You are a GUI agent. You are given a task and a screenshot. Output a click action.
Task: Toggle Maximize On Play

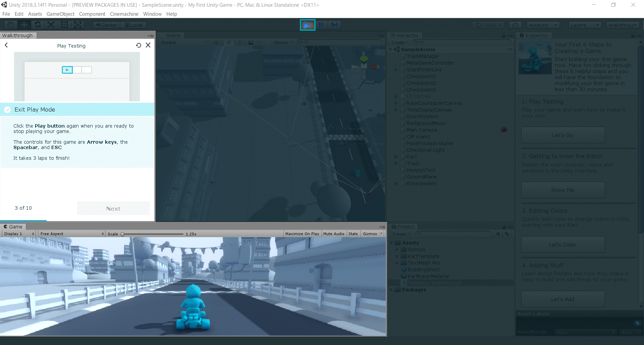coord(302,234)
